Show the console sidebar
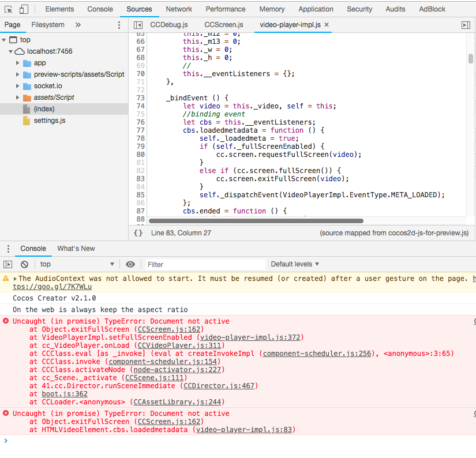The height and width of the screenshot is (458, 476). [8, 264]
